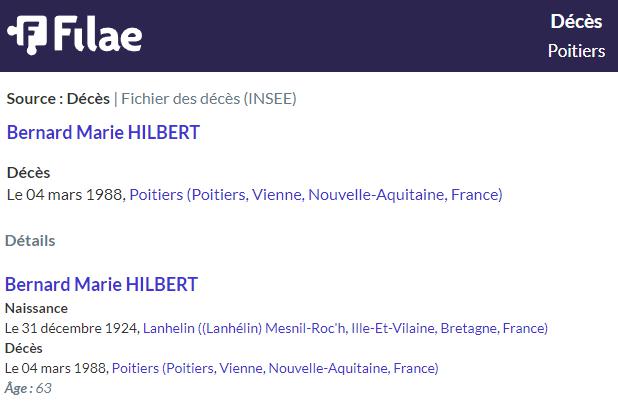Open the Bernard Marie HILBERT link below Source
Screen dimensions: 618x408
(x=103, y=132)
